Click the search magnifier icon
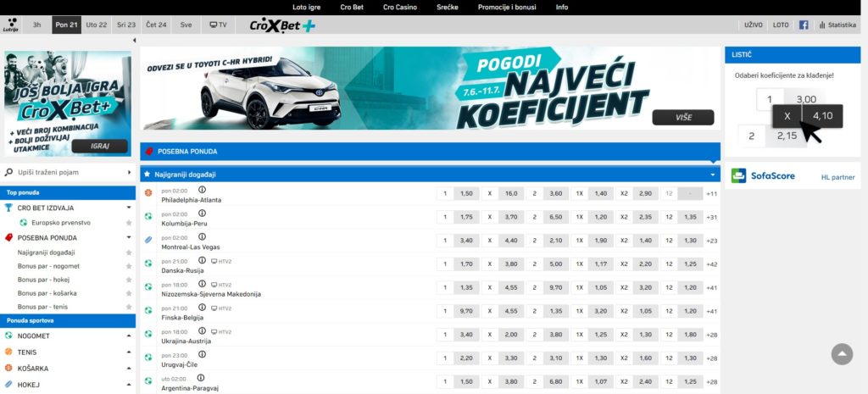868x394 pixels. (x=8, y=173)
